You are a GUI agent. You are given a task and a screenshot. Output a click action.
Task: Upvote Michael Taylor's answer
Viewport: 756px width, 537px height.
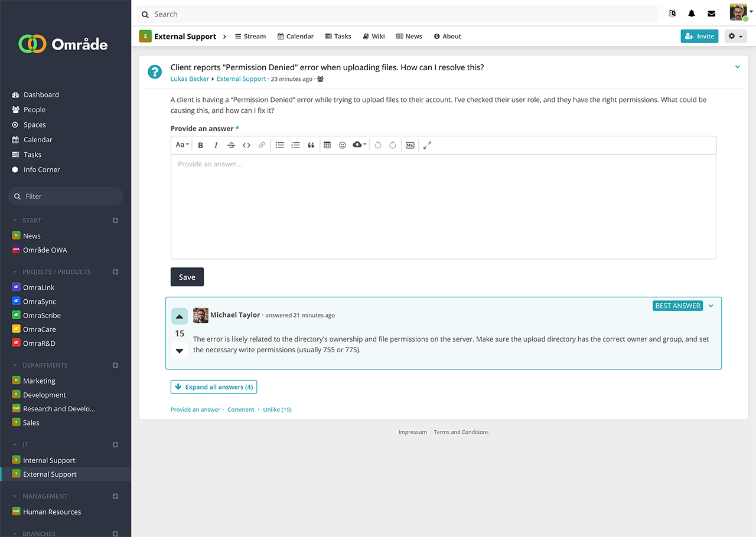(x=180, y=317)
